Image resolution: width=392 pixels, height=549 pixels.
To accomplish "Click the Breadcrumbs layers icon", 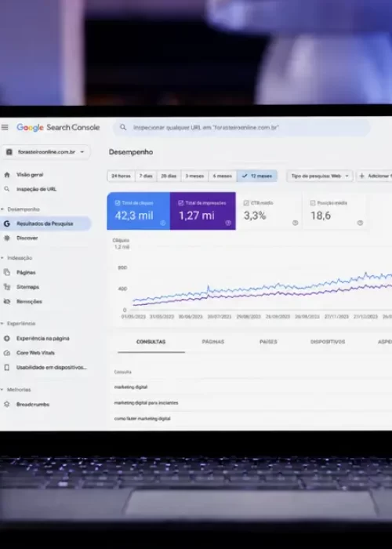I will [x=6, y=405].
